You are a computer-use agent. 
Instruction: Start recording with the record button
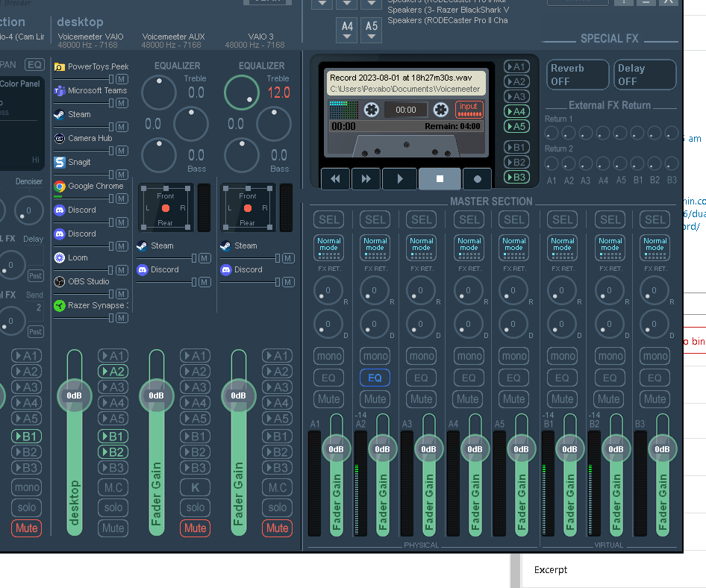tap(478, 179)
